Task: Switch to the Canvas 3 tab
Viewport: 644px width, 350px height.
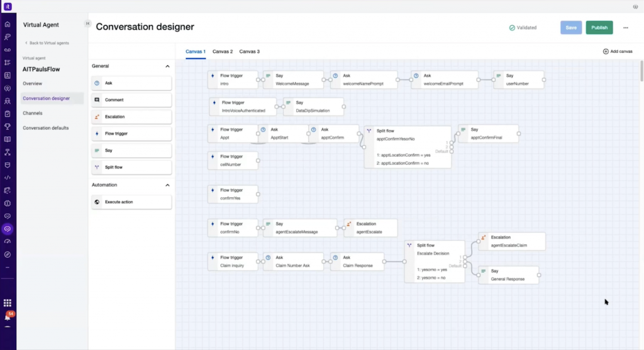Action: (250, 52)
